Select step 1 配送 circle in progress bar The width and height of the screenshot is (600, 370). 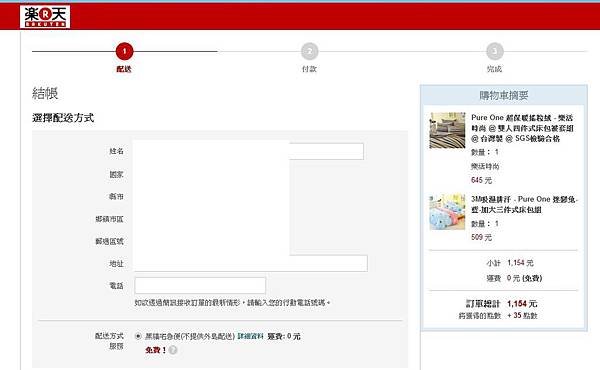click(x=124, y=51)
